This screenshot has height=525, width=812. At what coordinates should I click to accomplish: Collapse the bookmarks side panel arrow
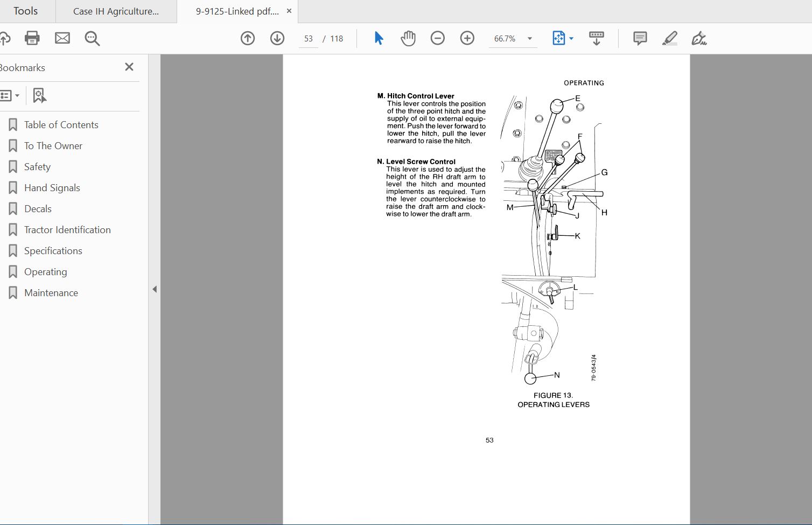155,289
